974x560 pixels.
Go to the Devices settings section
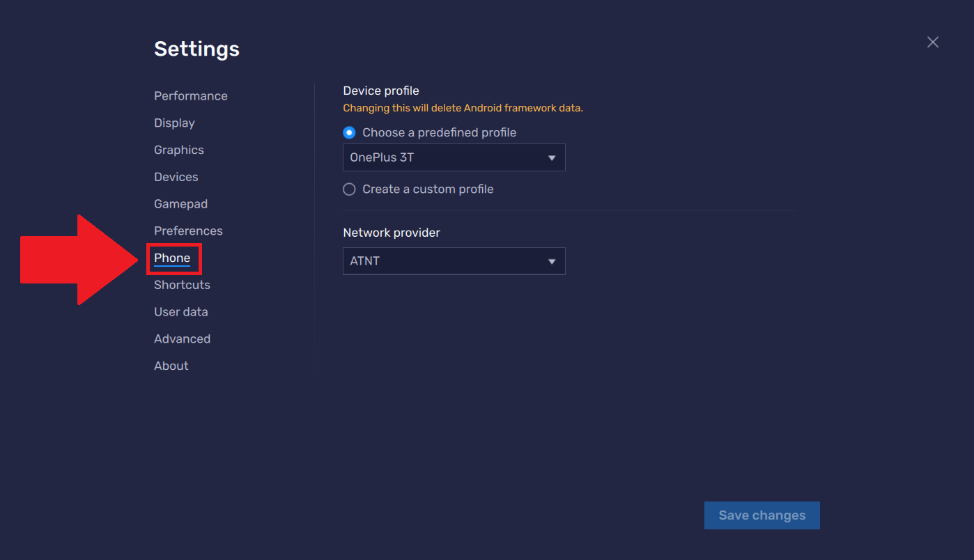pyautogui.click(x=176, y=176)
